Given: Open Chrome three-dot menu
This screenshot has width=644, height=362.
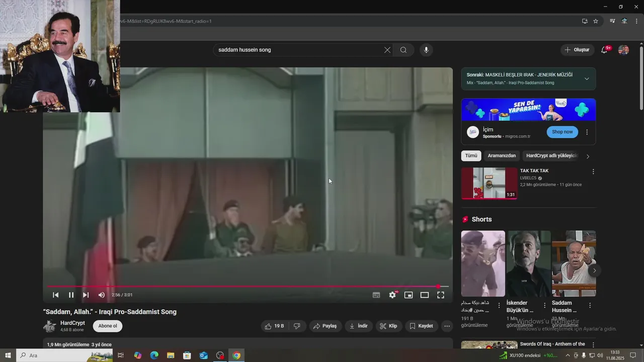Looking at the screenshot, I should pos(636,21).
